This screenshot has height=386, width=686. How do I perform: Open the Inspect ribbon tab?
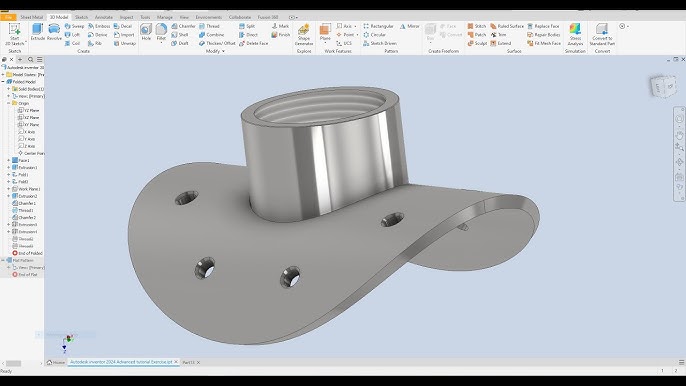pyautogui.click(x=126, y=17)
